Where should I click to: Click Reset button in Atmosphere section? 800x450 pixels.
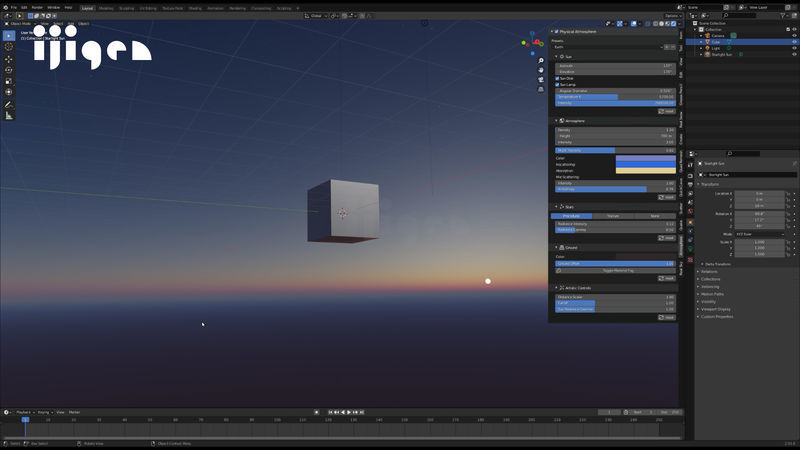click(x=666, y=197)
